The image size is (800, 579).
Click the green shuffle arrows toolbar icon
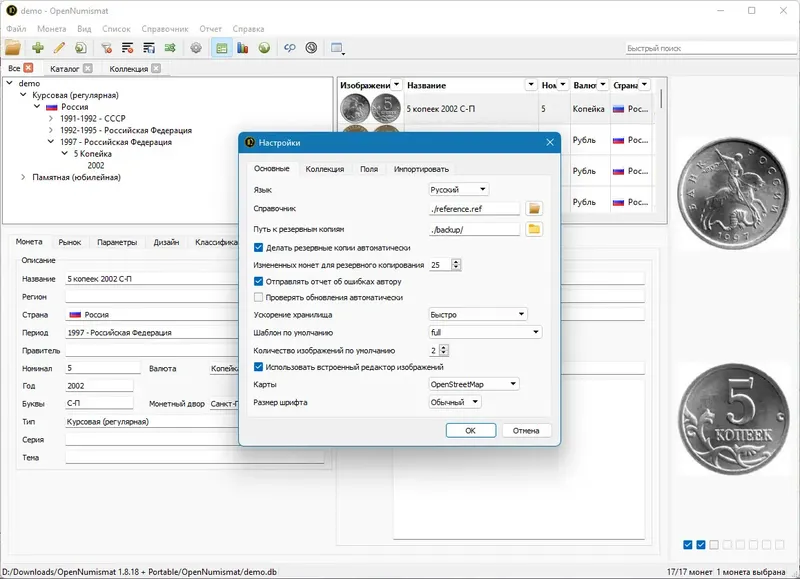coord(170,48)
